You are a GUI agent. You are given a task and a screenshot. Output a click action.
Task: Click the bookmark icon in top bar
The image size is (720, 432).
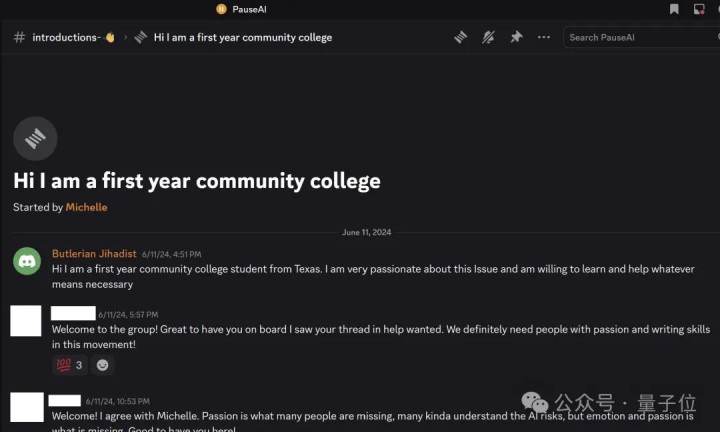[x=674, y=9]
